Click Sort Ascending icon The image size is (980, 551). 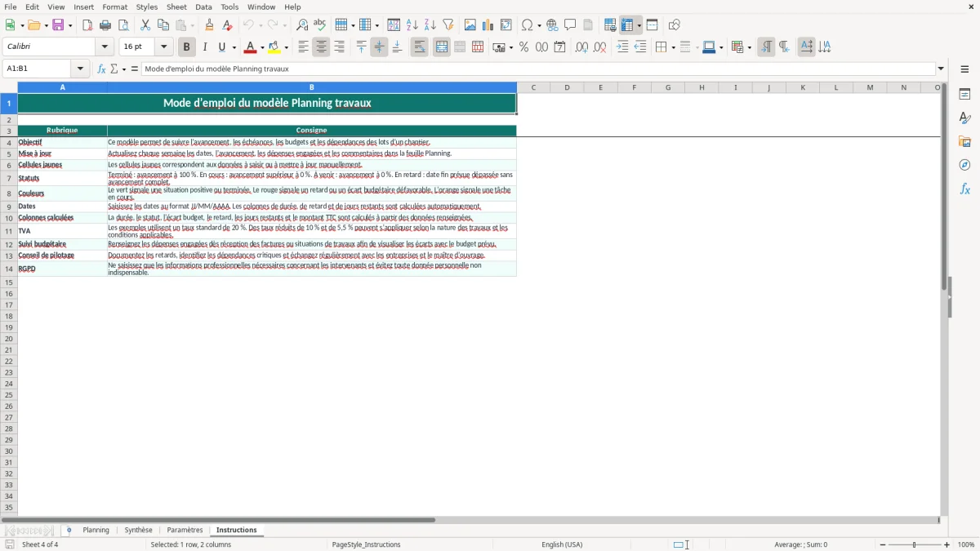(412, 25)
